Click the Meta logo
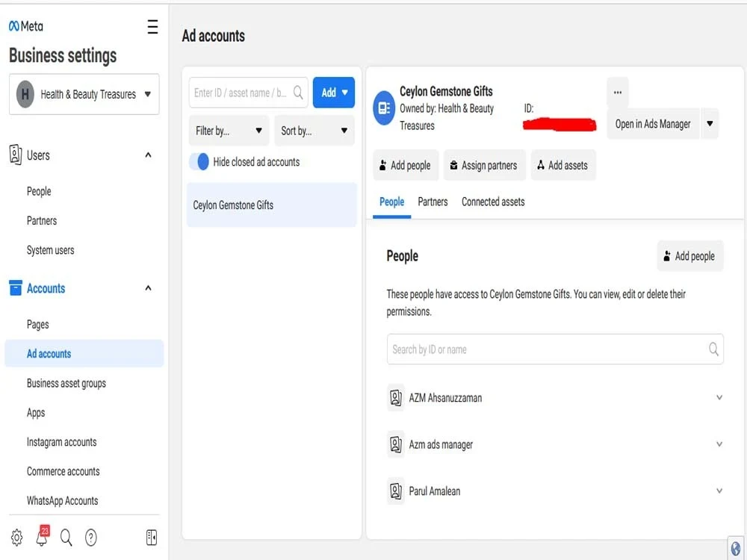 [x=25, y=26]
